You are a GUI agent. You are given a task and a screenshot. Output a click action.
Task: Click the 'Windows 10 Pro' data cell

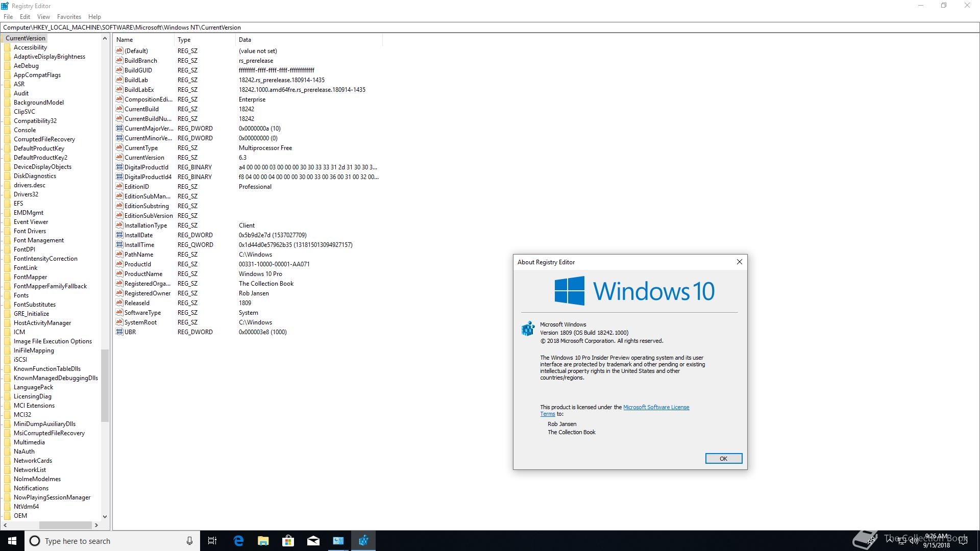coord(260,273)
